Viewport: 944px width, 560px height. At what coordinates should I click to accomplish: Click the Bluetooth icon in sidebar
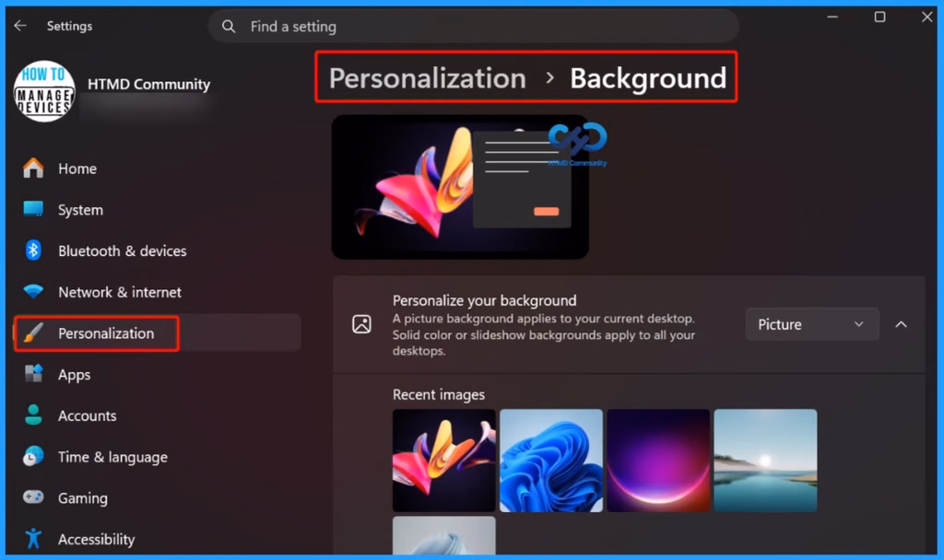point(33,251)
